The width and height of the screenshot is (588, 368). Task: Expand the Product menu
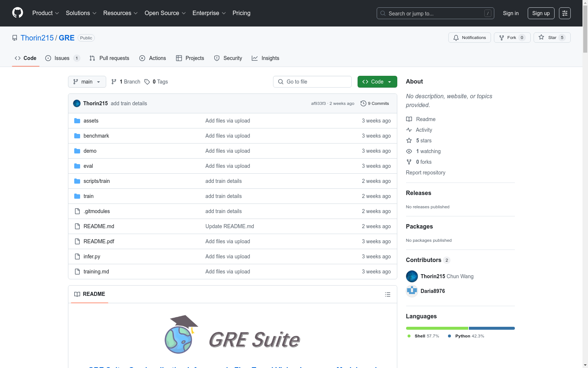(46, 13)
